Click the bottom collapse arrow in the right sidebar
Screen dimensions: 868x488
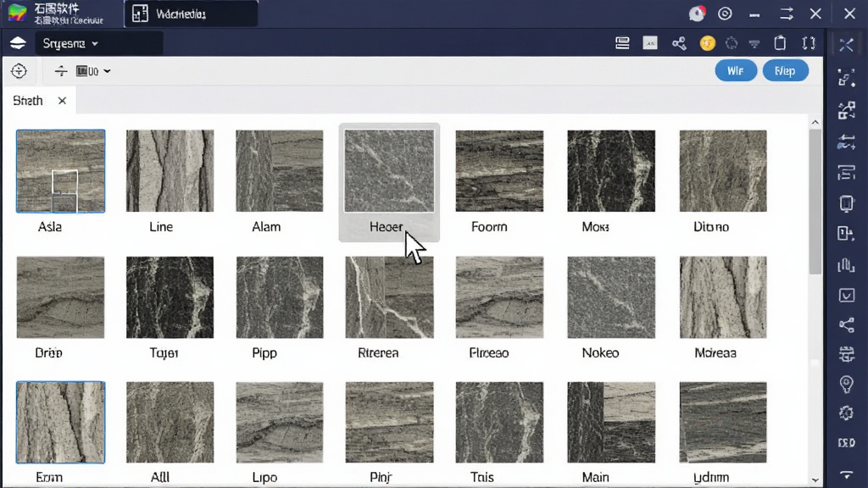(x=846, y=474)
